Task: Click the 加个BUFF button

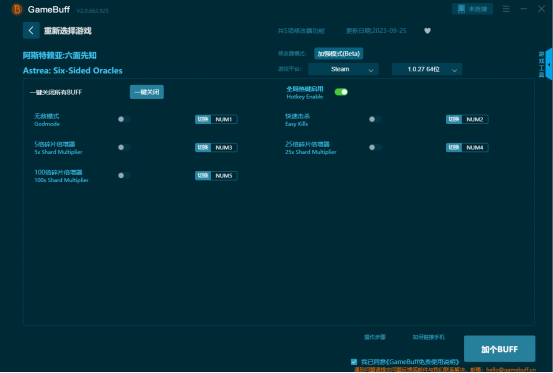Action: click(x=499, y=349)
